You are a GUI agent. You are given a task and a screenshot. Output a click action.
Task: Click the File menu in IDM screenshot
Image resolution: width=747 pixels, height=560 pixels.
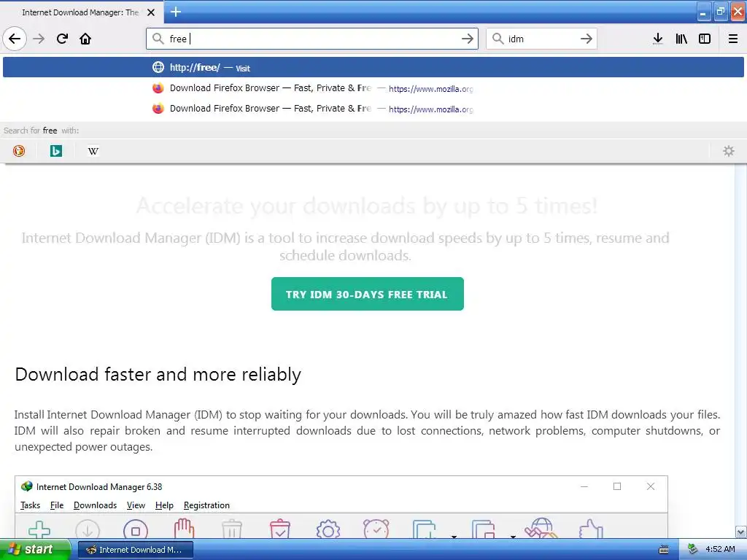[57, 505]
